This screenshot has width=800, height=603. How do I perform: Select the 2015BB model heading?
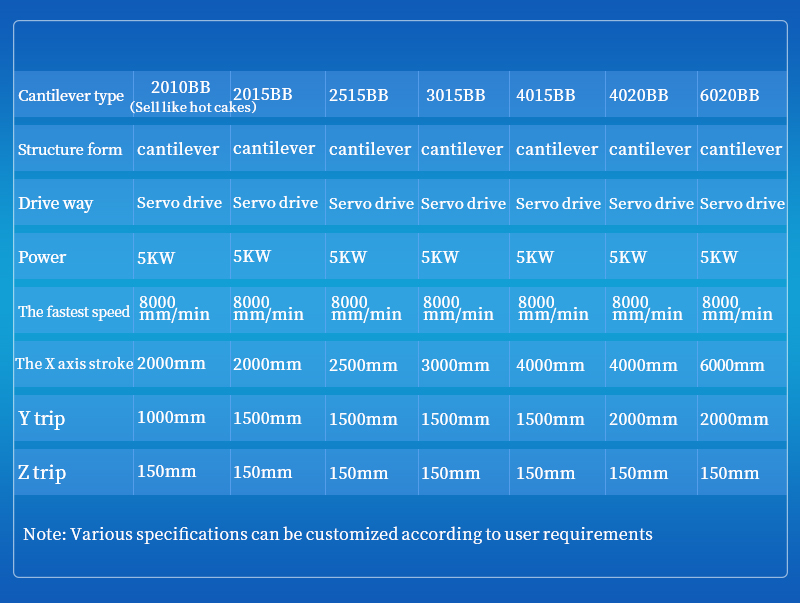tap(263, 94)
